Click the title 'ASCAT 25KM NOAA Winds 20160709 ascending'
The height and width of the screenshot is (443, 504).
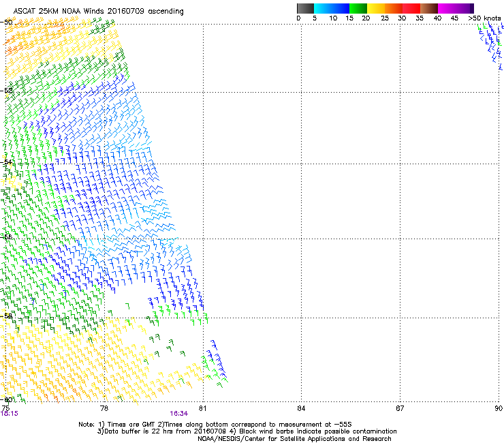pyautogui.click(x=98, y=11)
